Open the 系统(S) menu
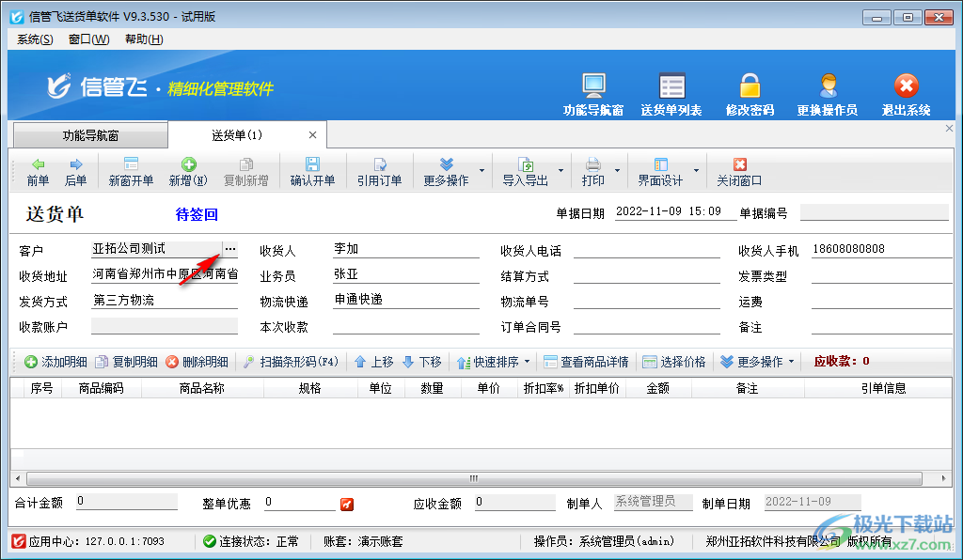963x560 pixels. pos(35,39)
